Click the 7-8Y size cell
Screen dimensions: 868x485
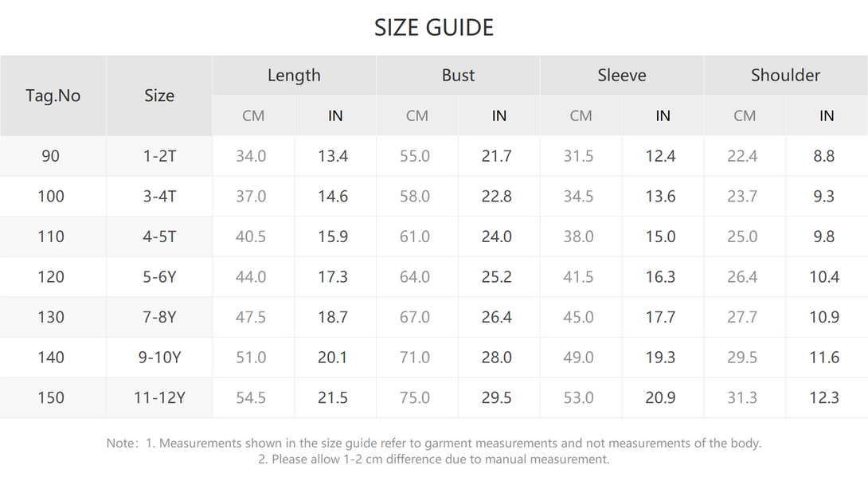[x=159, y=317]
